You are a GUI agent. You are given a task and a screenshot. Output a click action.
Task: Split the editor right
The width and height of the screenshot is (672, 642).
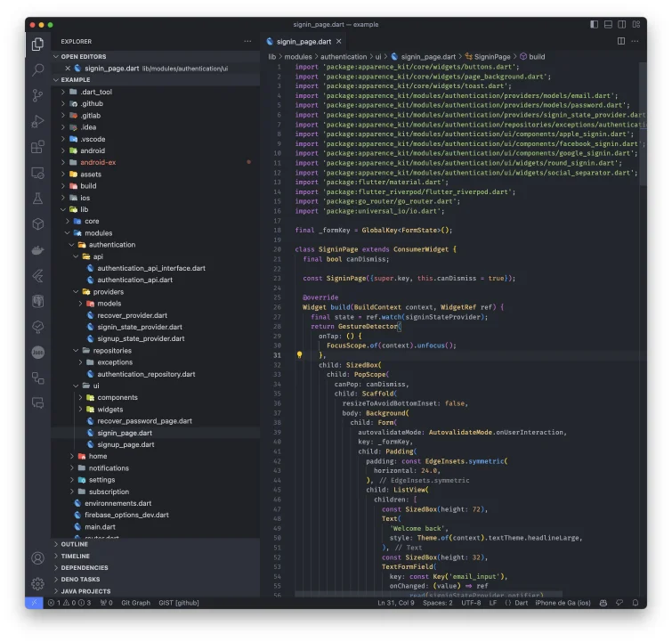[620, 41]
